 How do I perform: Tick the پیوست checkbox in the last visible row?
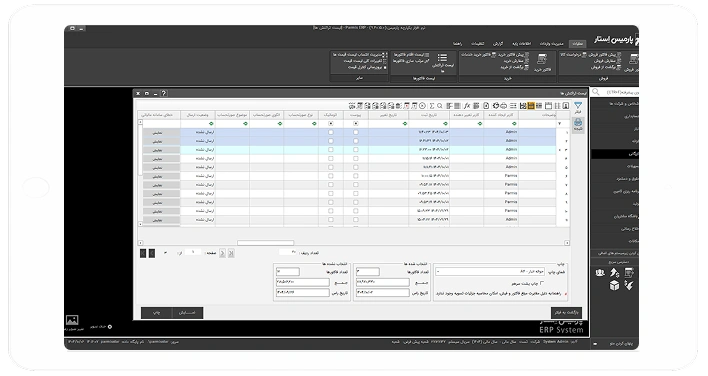click(356, 220)
